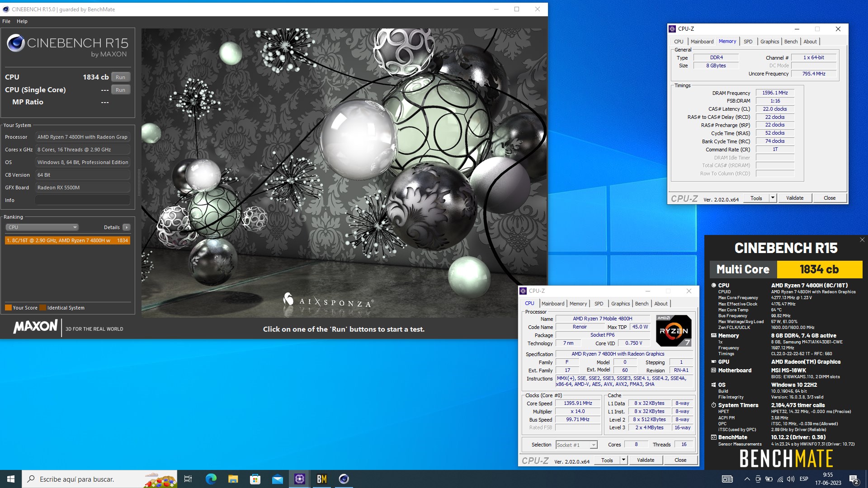
Task: Click the Ryzen 7 logo in CPU-Z
Action: coord(674,331)
